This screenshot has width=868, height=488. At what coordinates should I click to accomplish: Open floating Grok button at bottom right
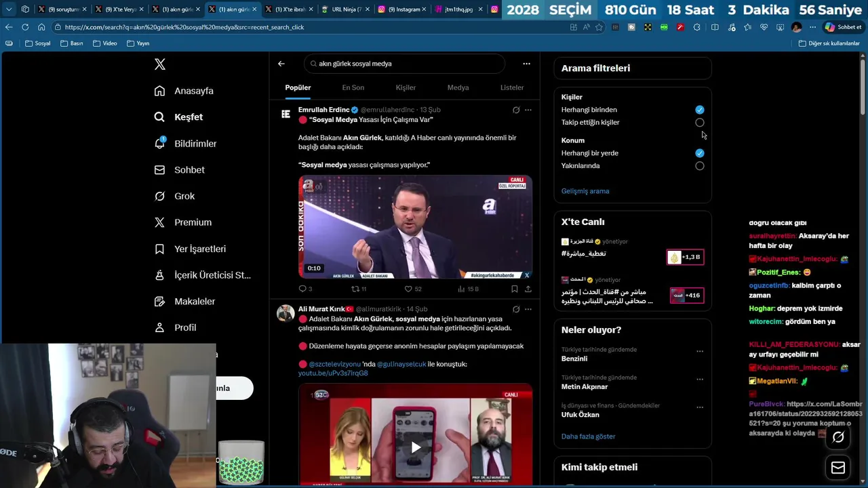click(838, 437)
